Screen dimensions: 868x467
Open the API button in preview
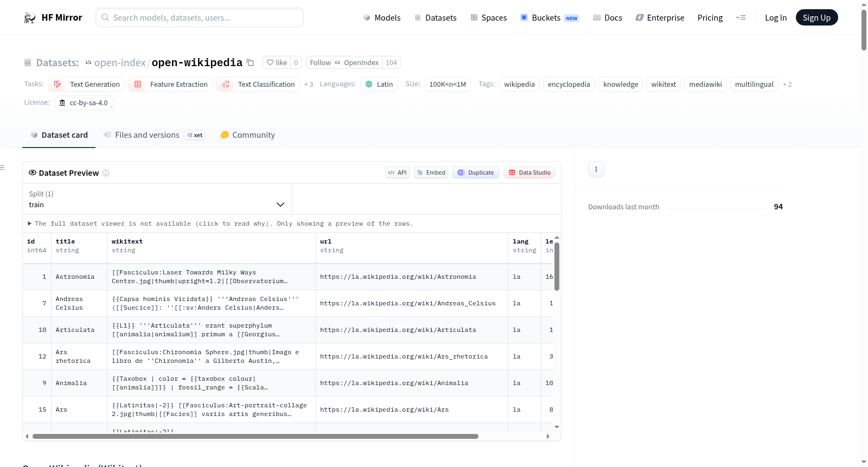397,172
